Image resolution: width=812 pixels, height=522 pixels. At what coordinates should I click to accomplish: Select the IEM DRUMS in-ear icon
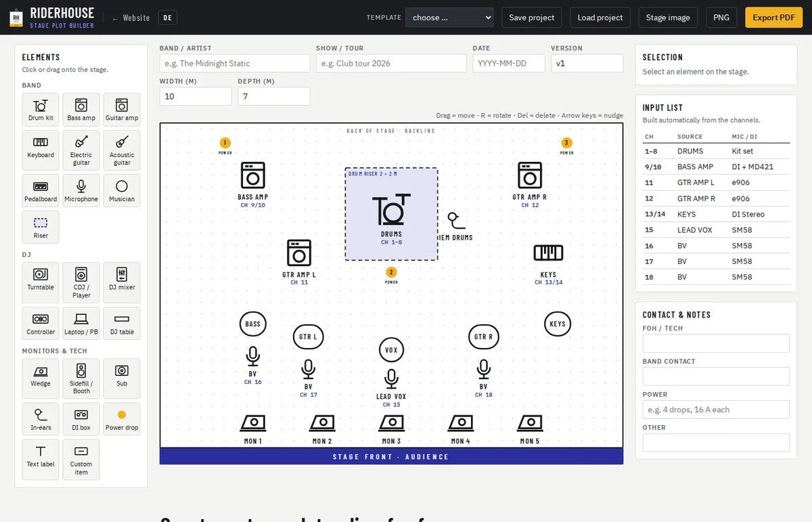pos(455,221)
